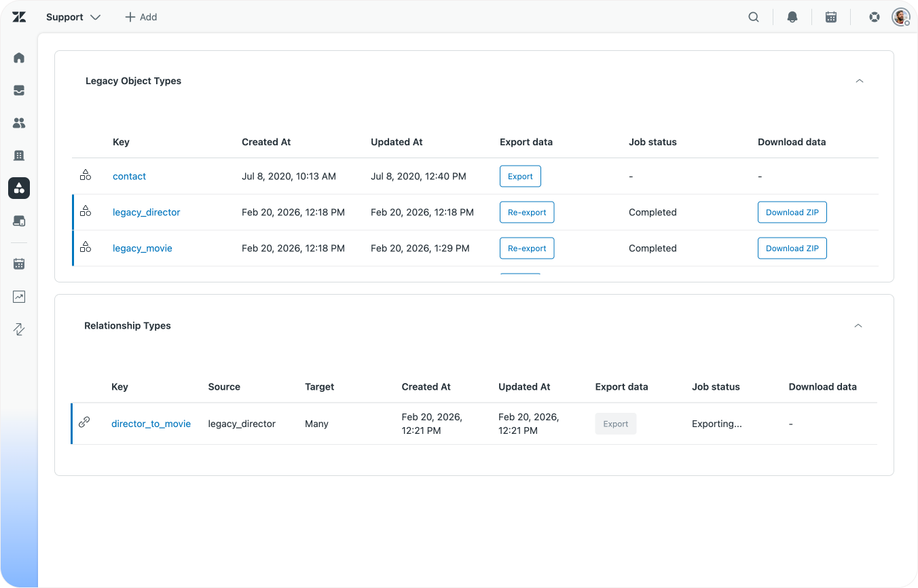This screenshot has height=588, width=918.
Task: Collapse the Legacy Object Types section
Action: [860, 81]
